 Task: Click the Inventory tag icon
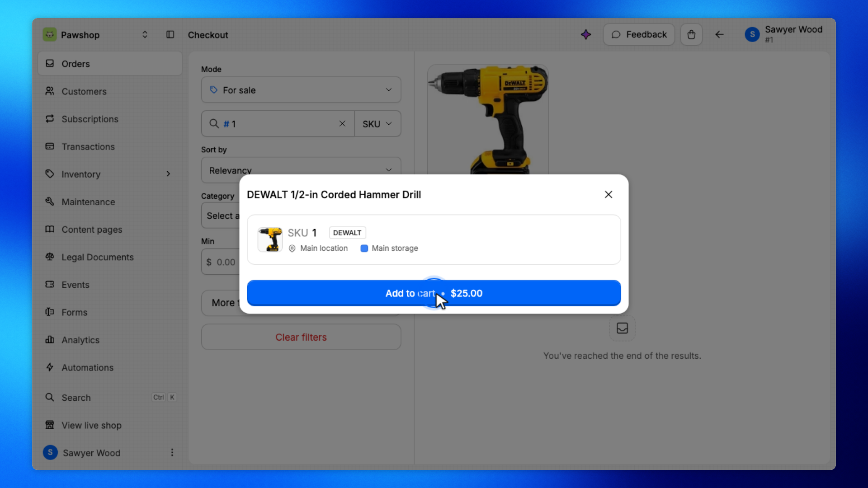pyautogui.click(x=50, y=174)
